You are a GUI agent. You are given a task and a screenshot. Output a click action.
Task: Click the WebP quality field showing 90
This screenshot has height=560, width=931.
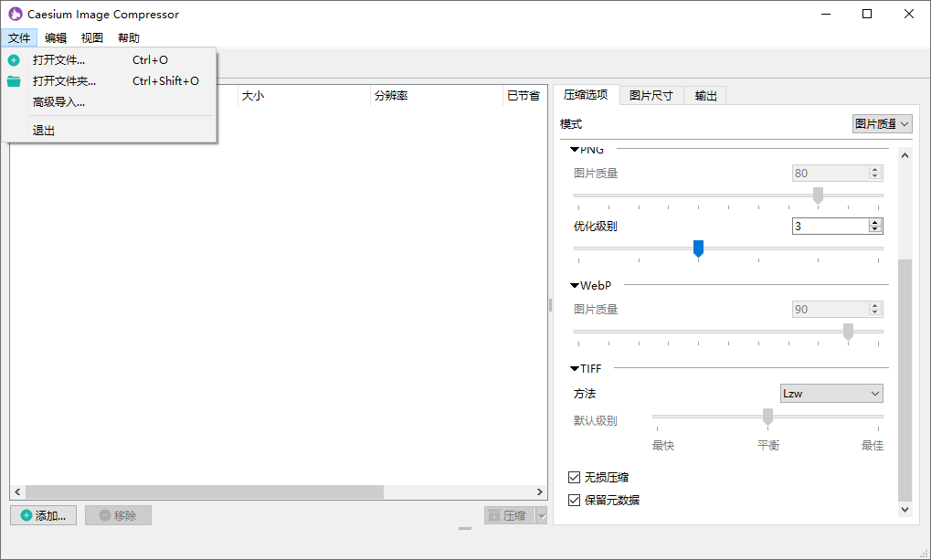point(830,310)
